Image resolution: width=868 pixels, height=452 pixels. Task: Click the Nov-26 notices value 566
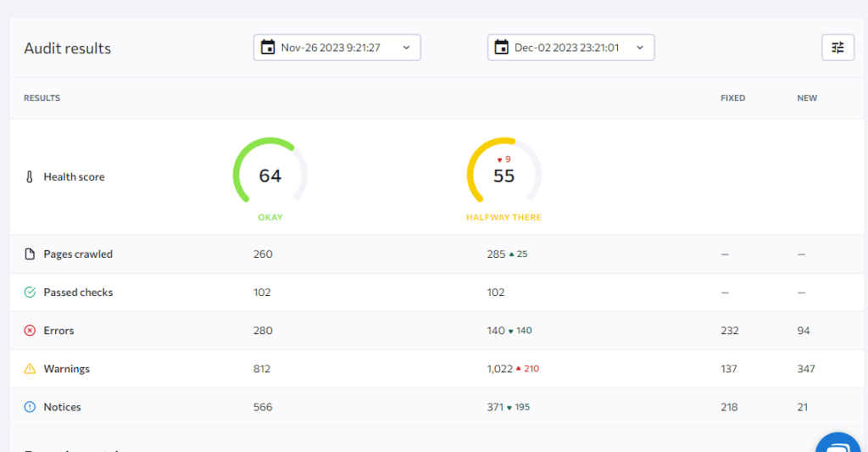pos(263,406)
